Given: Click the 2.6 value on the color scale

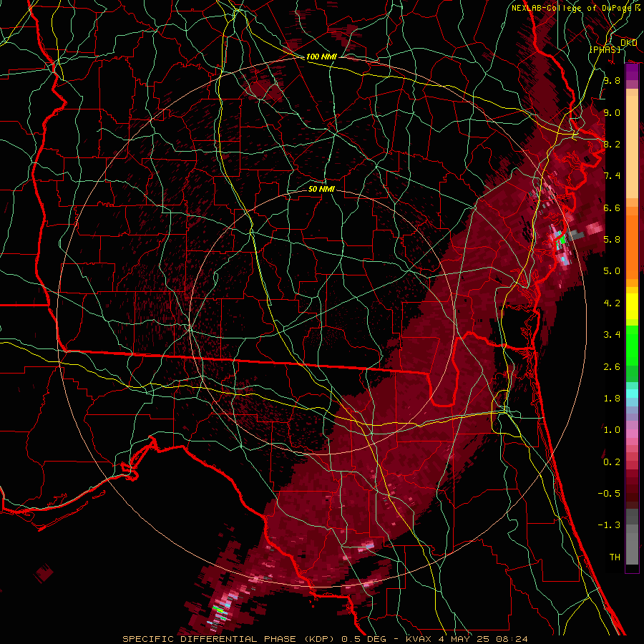Looking at the screenshot, I should [612, 366].
